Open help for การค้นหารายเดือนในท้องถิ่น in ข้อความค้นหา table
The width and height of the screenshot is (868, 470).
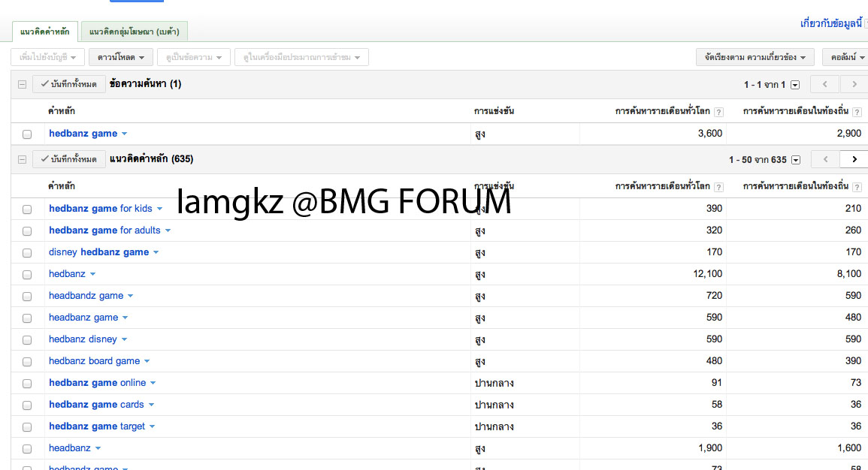[x=857, y=112]
